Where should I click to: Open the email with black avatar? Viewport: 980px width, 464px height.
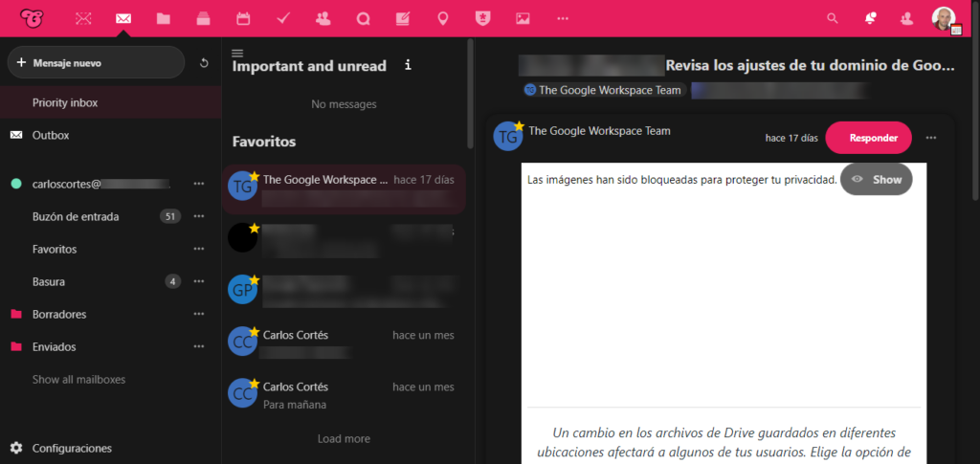coord(344,239)
